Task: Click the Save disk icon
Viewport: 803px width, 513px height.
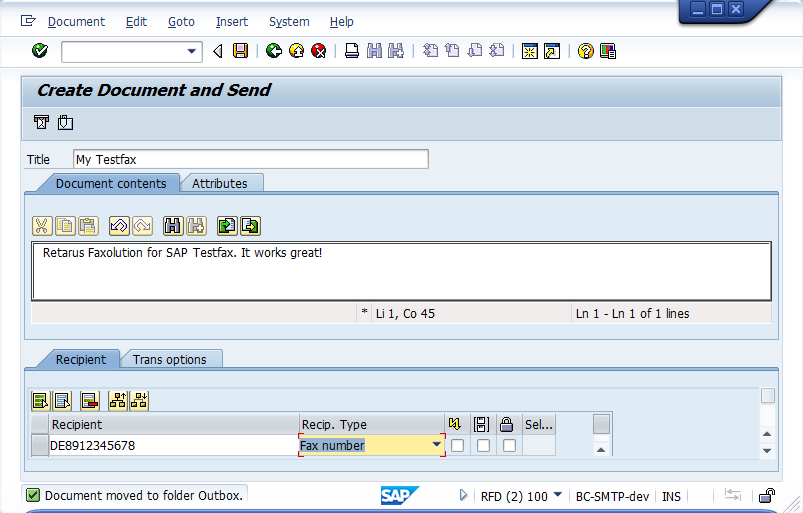Action: click(240, 51)
